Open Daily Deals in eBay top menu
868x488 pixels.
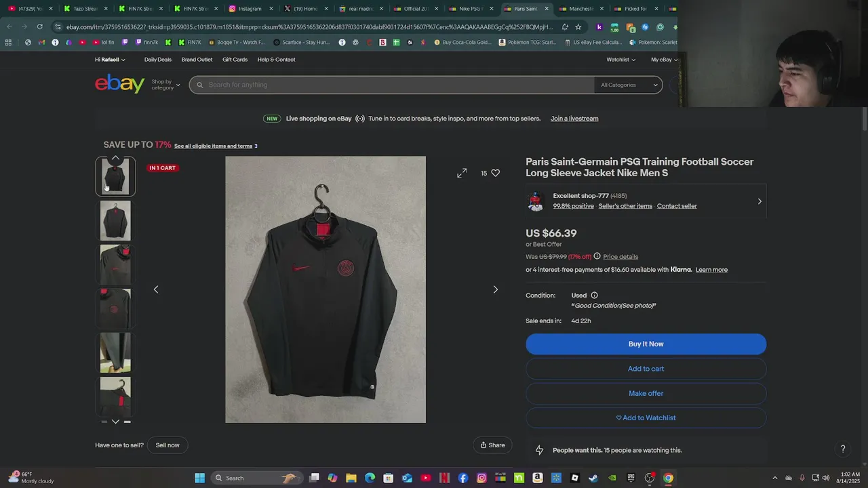[x=158, y=60]
